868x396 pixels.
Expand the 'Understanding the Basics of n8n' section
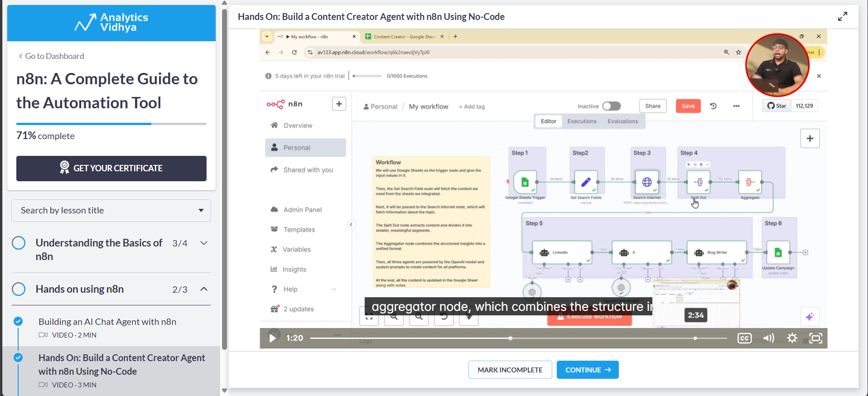pos(203,243)
